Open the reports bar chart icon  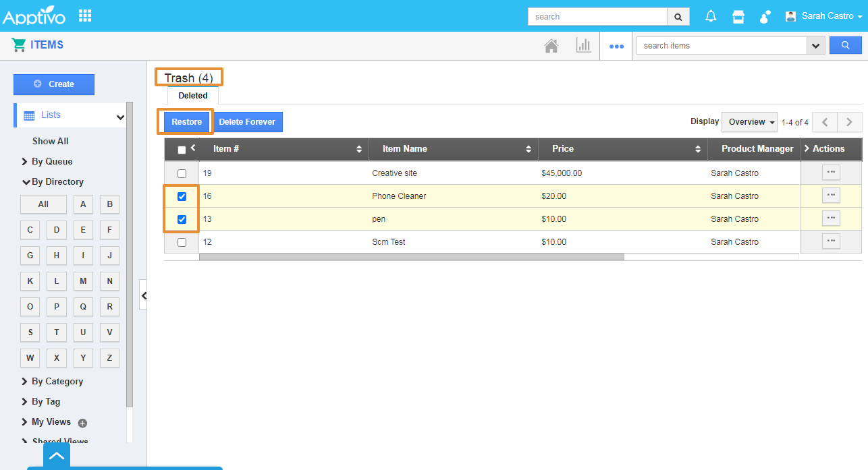pos(583,46)
